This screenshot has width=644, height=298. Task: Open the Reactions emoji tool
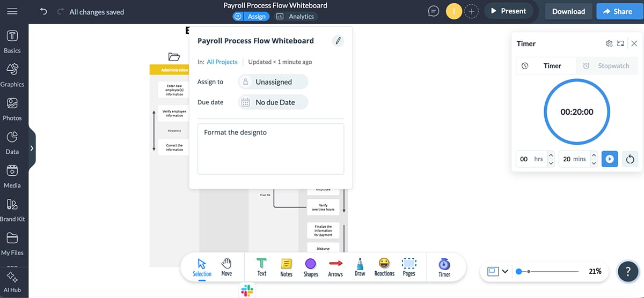tap(384, 267)
